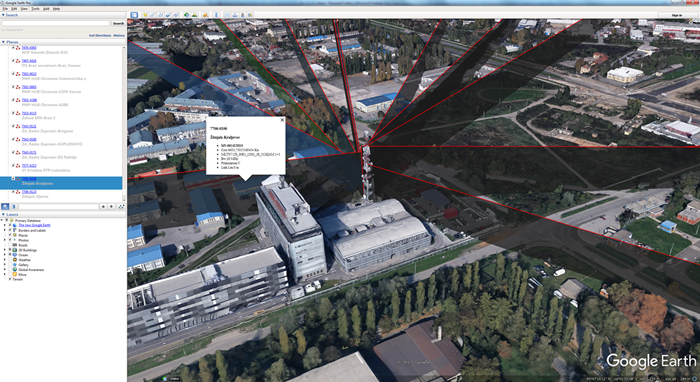Toggle the sidebar visibility toolbar button

[x=134, y=15]
